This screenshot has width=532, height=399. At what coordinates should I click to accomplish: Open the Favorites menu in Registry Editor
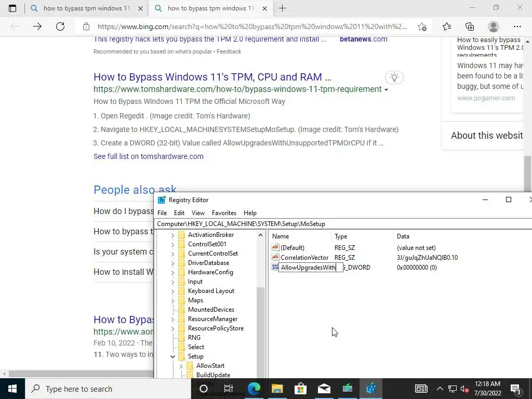point(224,212)
